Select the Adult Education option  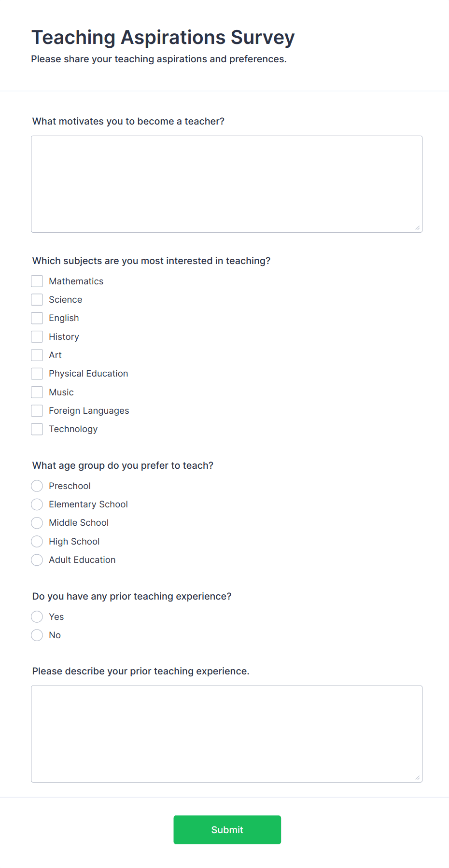pos(37,560)
